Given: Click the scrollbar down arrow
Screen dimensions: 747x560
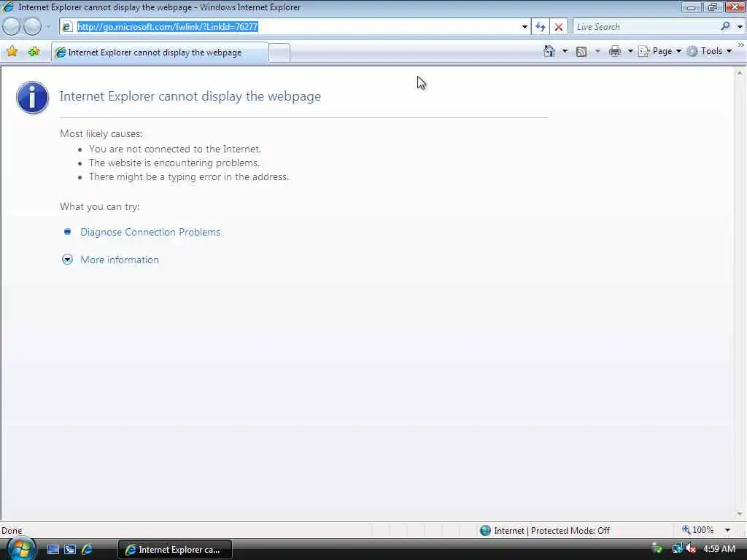Looking at the screenshot, I should [740, 514].
